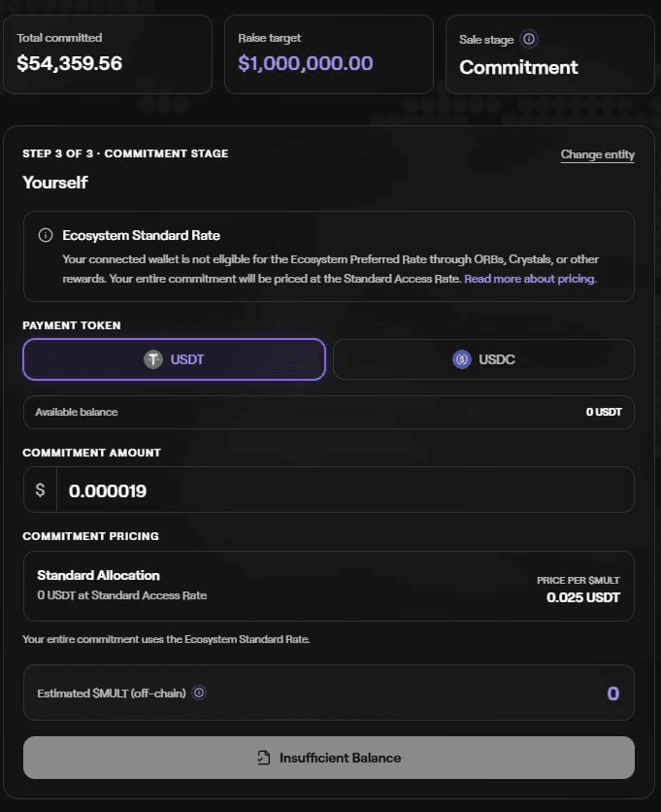This screenshot has height=812, width=661.
Task: Click the USDC coin icon
Action: [462, 359]
